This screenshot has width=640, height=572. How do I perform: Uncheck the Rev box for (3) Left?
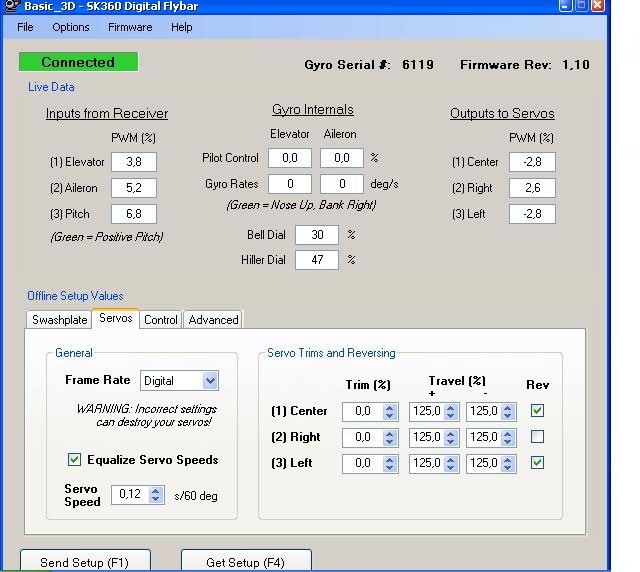[x=538, y=463]
